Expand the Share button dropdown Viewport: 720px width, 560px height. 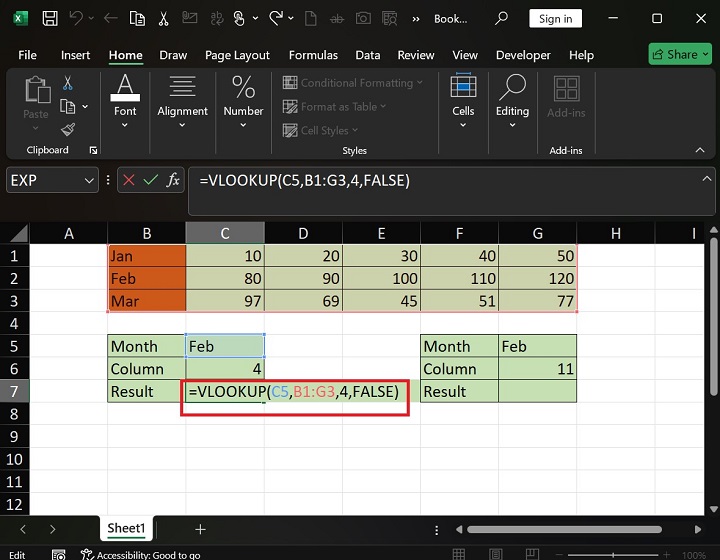[705, 54]
